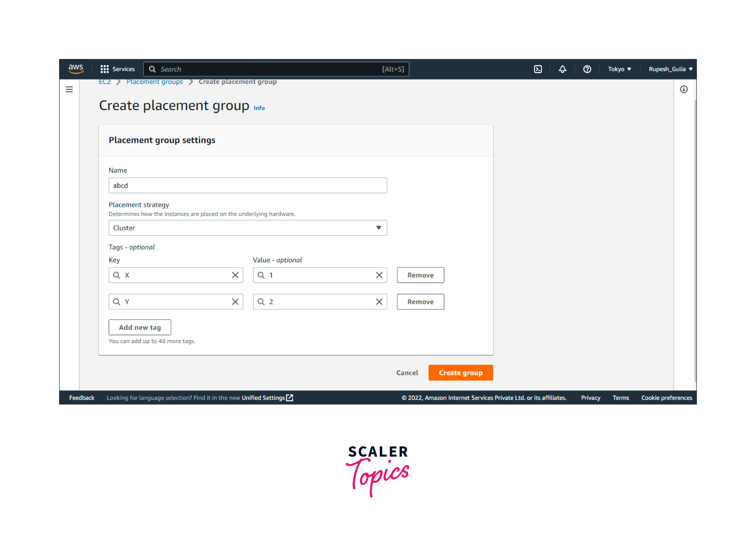Expand the Rupesh_Gulia account menu
This screenshot has width=756, height=540.
670,69
